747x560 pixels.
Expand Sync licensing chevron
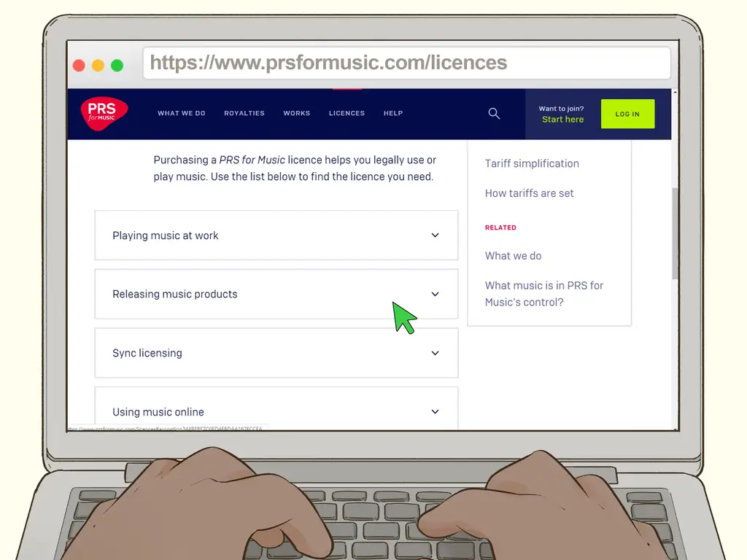(x=435, y=353)
